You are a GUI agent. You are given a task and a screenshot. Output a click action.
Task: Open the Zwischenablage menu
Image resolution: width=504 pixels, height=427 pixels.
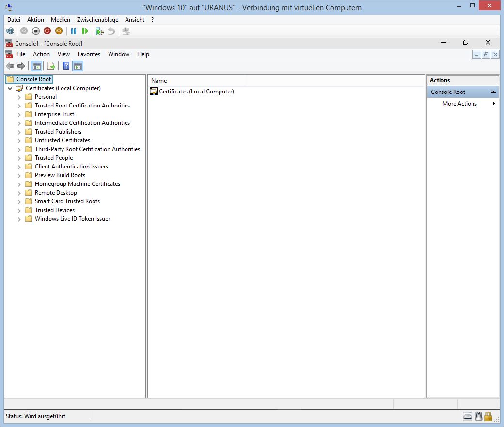(x=97, y=20)
